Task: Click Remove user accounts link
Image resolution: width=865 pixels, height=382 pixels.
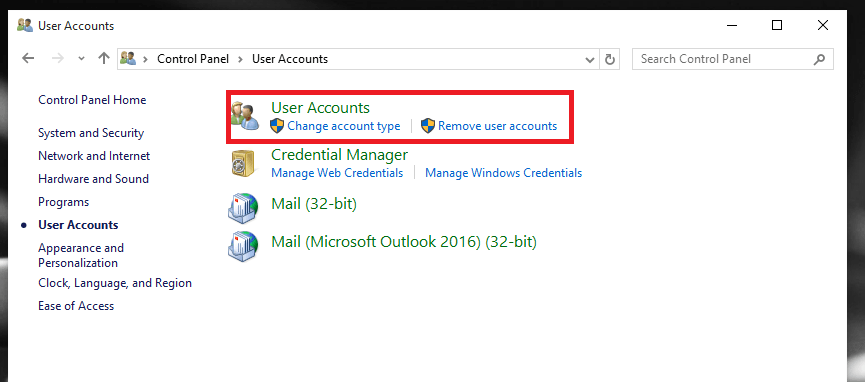Action: pyautogui.click(x=498, y=126)
